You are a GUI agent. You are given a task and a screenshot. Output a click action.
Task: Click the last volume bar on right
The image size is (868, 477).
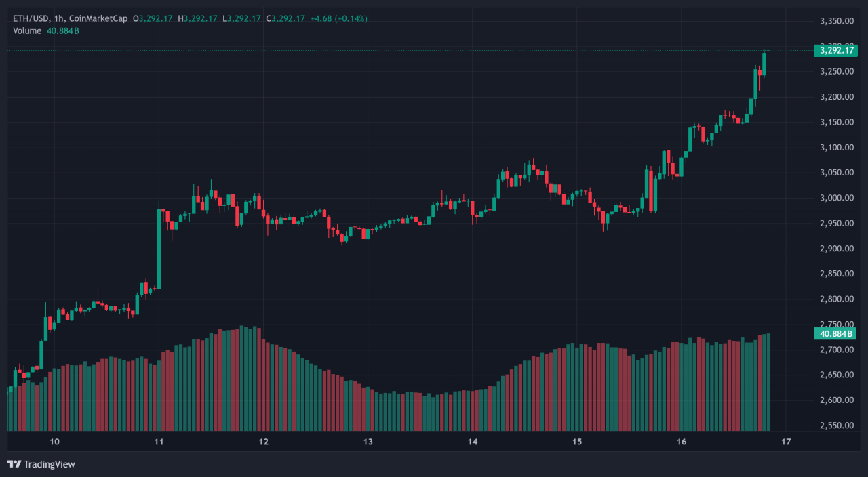768,383
